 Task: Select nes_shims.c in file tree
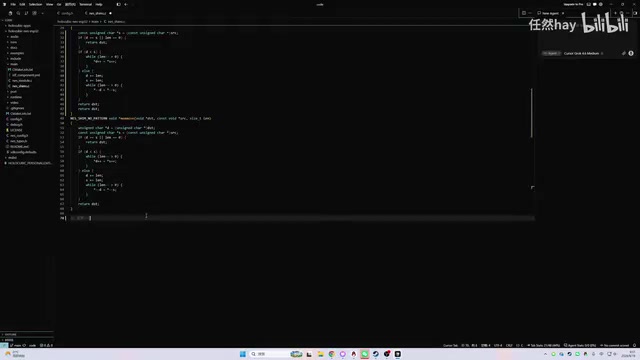[x=21, y=86]
